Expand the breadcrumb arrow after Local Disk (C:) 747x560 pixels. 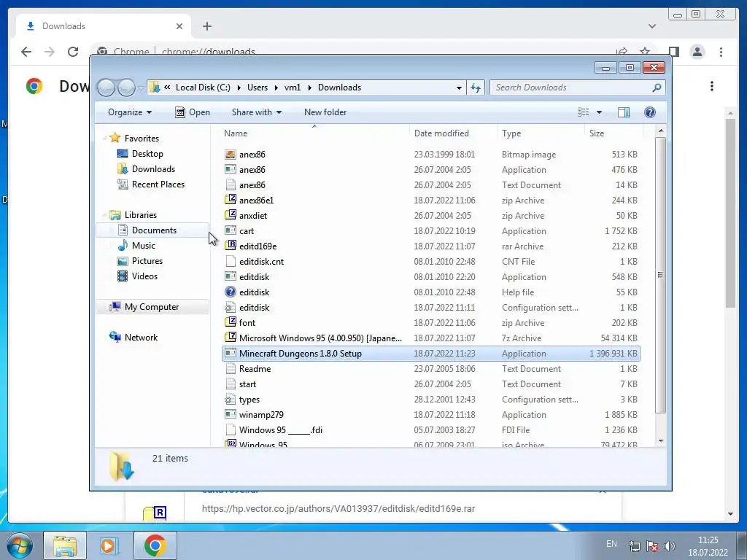tap(239, 87)
